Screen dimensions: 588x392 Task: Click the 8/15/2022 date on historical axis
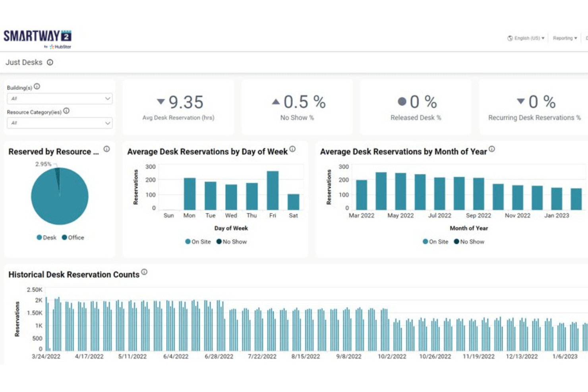[x=306, y=357]
